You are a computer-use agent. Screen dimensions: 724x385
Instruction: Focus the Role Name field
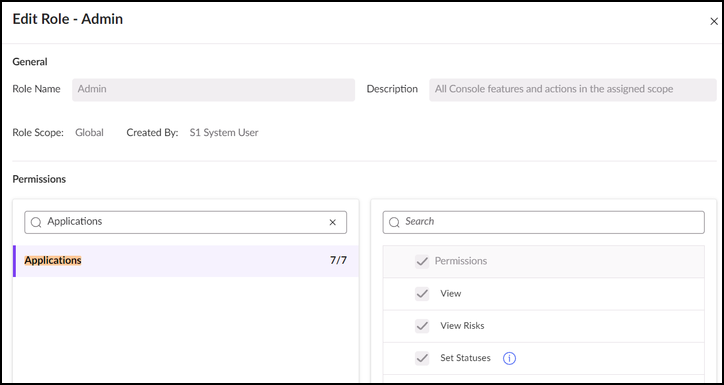pyautogui.click(x=213, y=90)
